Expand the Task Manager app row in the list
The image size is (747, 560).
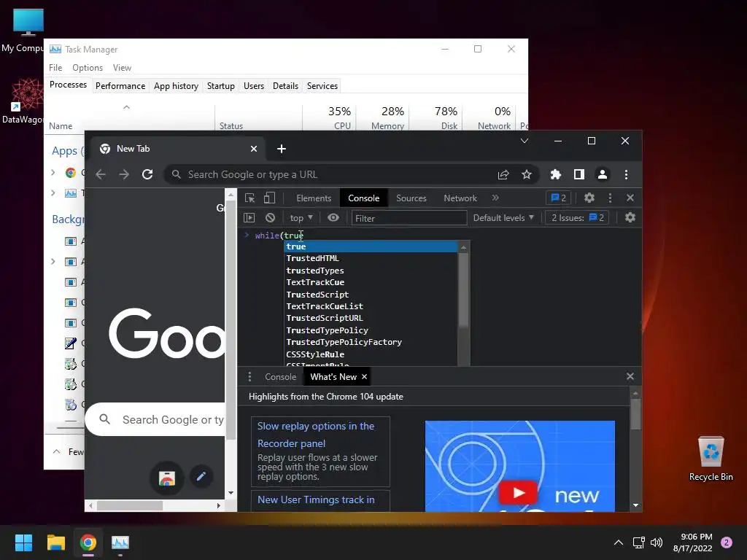point(53,192)
